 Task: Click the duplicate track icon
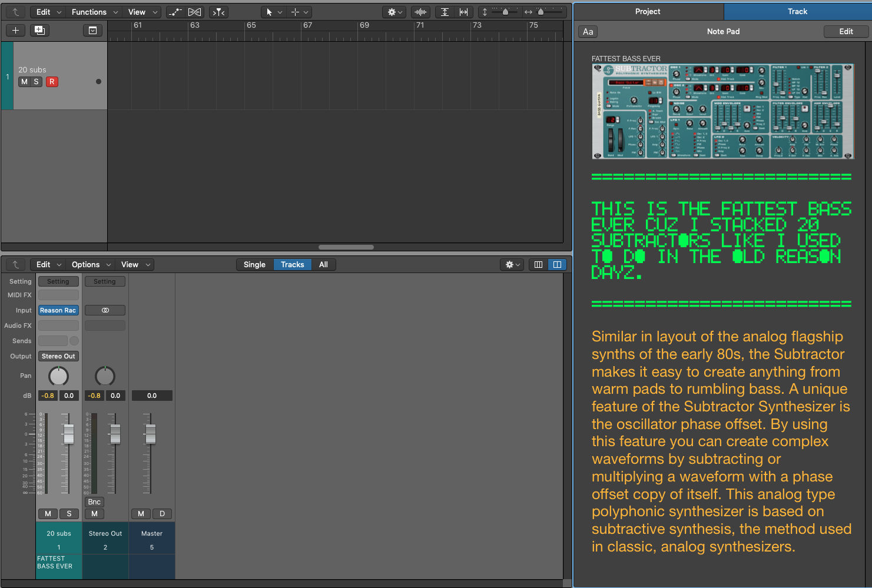(x=39, y=30)
